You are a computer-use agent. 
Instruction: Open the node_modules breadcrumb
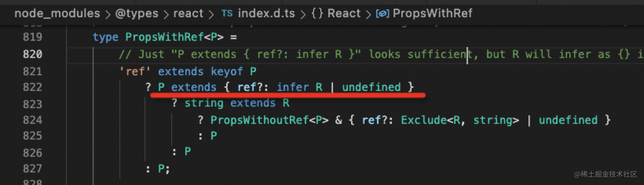pyautogui.click(x=57, y=13)
